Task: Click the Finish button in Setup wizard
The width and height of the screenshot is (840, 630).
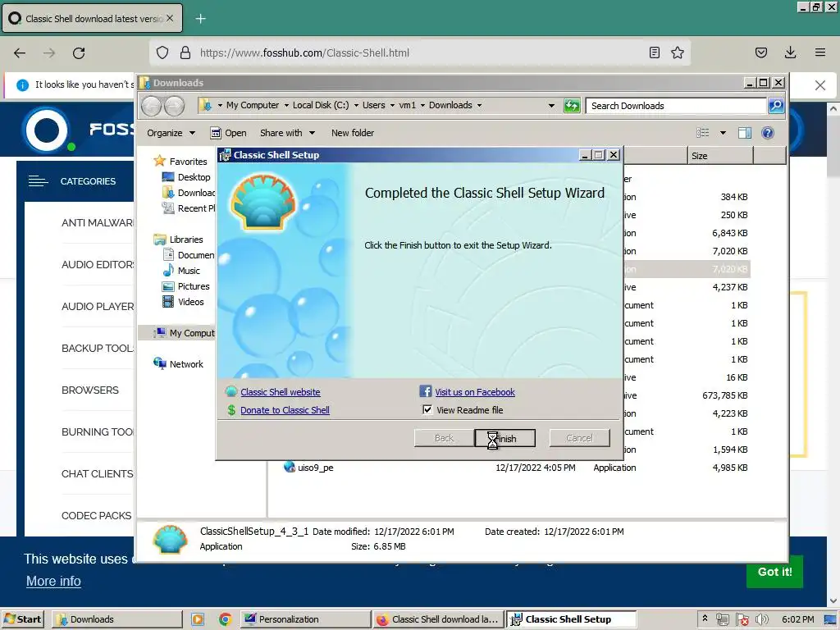Action: [504, 438]
